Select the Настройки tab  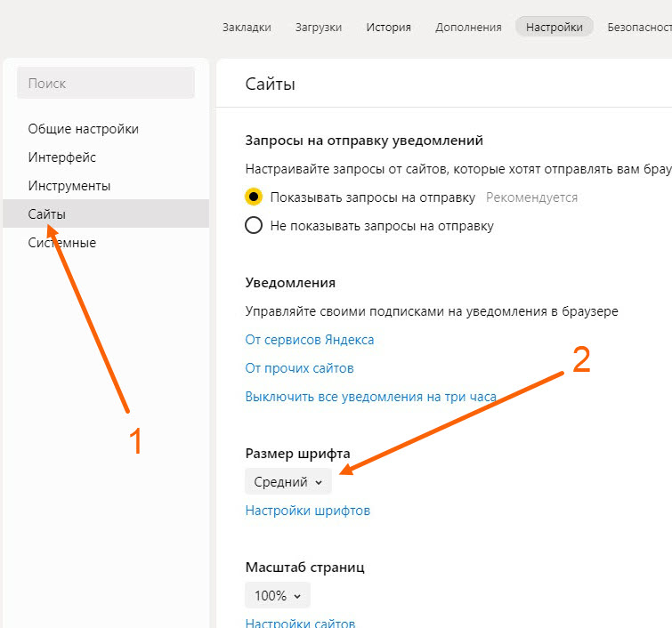click(554, 28)
